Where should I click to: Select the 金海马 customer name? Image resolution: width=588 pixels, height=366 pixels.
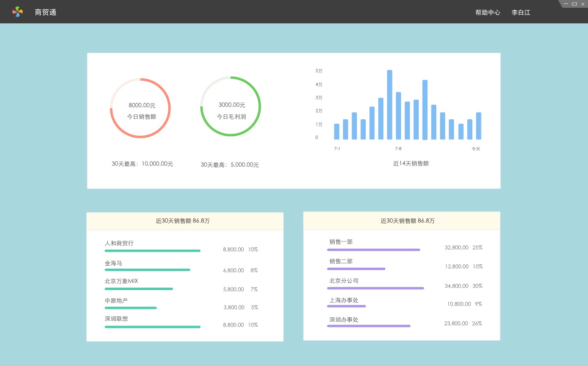(113, 263)
